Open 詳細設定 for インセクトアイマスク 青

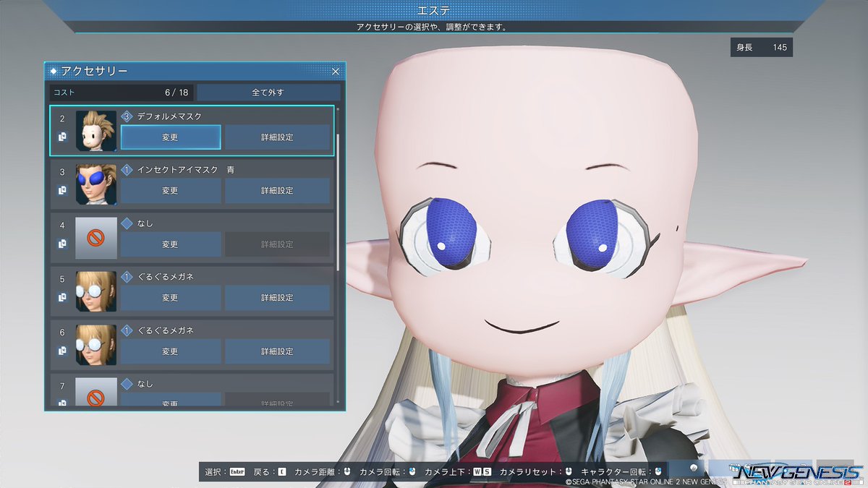277,191
